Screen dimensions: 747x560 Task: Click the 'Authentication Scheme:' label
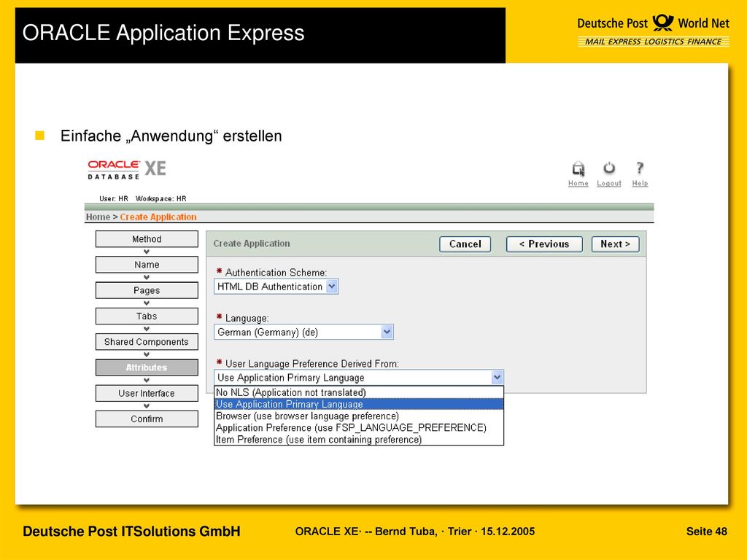(x=276, y=273)
